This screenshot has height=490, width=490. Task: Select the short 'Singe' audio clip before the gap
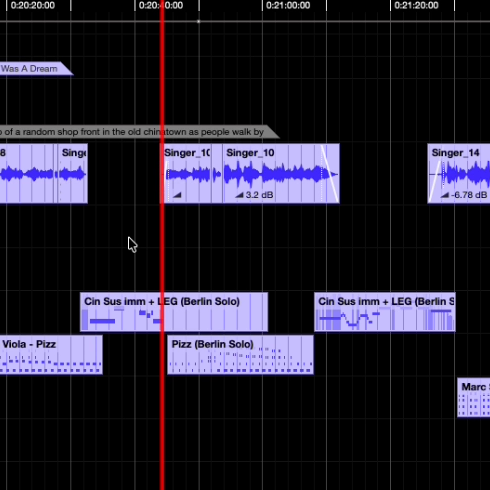[73, 173]
